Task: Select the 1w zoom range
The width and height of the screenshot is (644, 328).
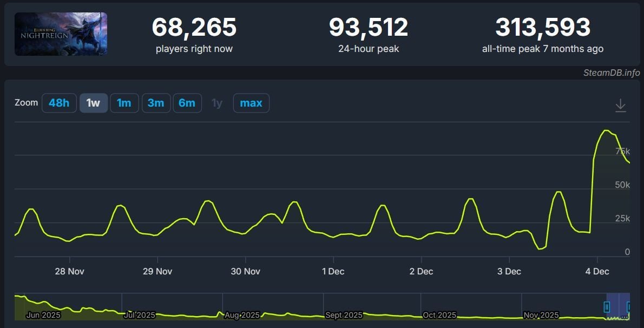Action: click(x=93, y=103)
